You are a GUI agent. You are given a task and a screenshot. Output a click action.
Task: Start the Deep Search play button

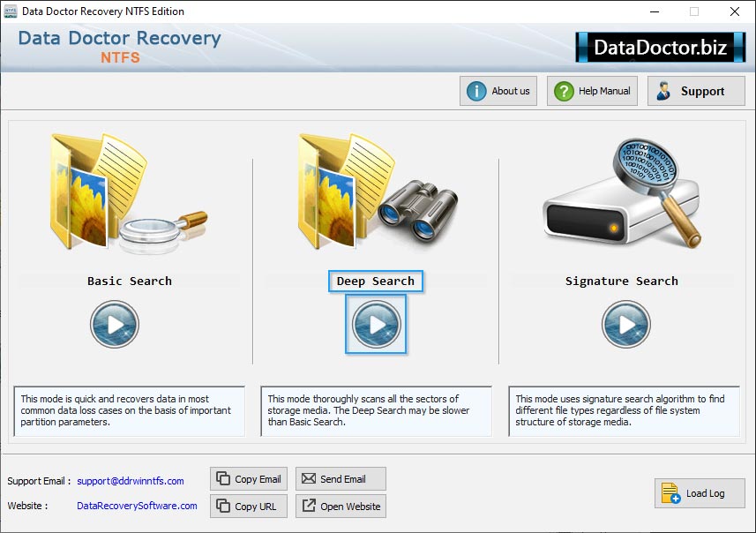pos(376,324)
